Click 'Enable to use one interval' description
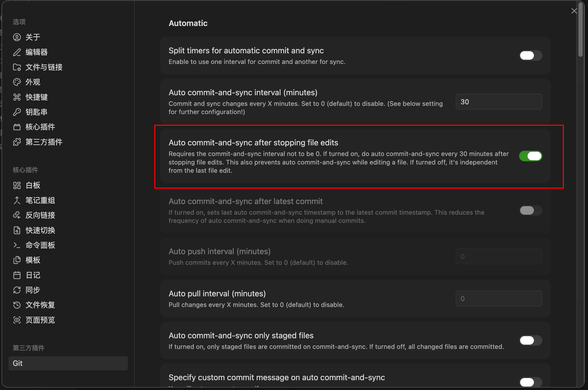The height and width of the screenshot is (390, 588). coord(257,62)
